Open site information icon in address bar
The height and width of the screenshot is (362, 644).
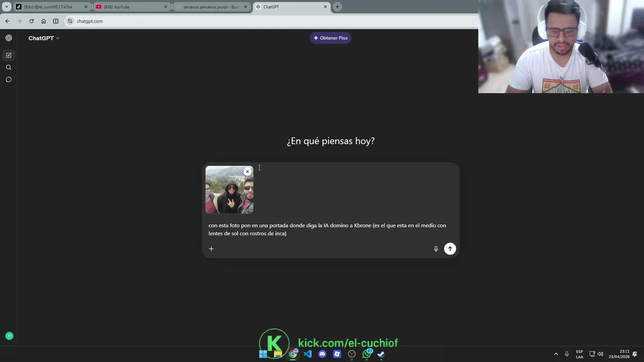[x=70, y=21]
